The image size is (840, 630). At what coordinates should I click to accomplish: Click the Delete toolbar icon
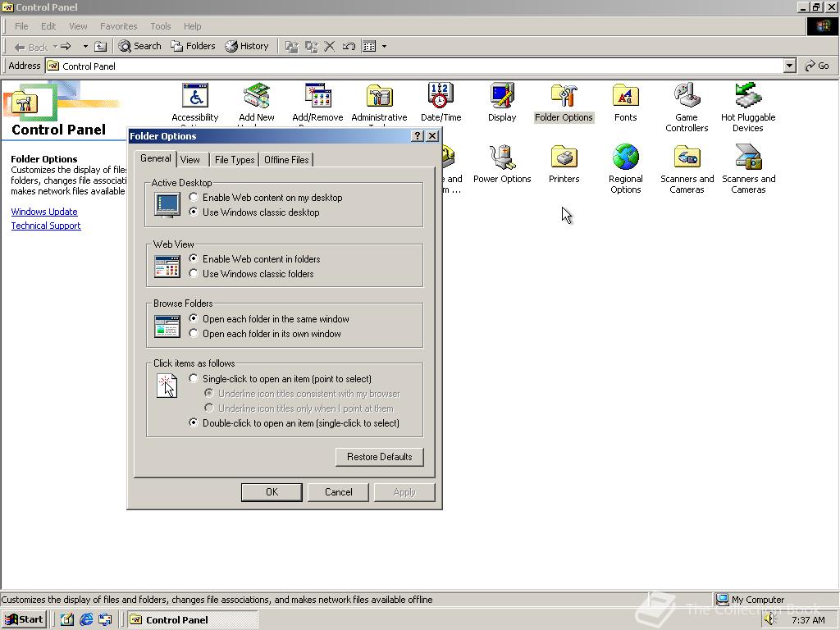(x=330, y=47)
